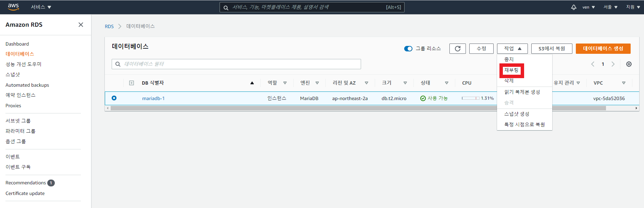Open 파라미터 그룹 in sidebar
644x208 pixels.
pos(21,131)
